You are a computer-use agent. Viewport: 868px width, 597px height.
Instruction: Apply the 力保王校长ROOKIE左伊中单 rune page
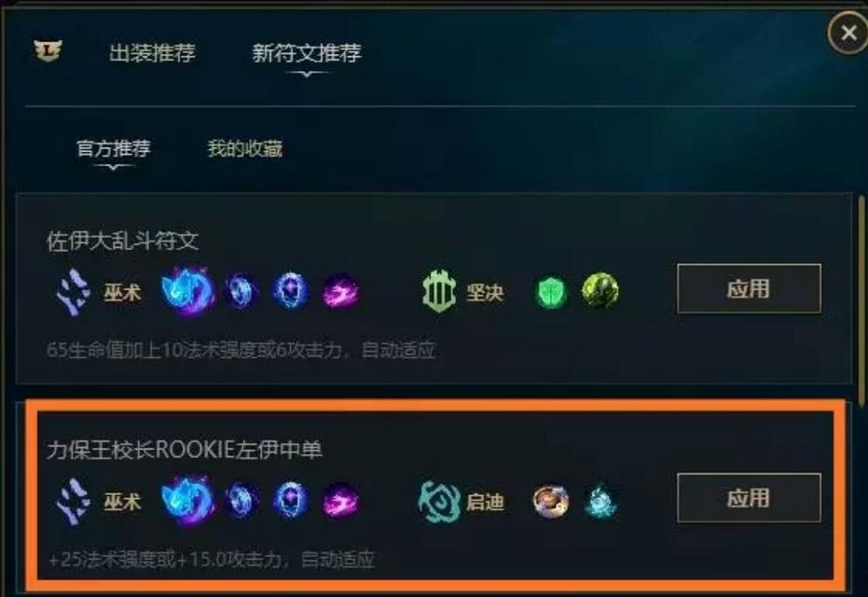[749, 498]
